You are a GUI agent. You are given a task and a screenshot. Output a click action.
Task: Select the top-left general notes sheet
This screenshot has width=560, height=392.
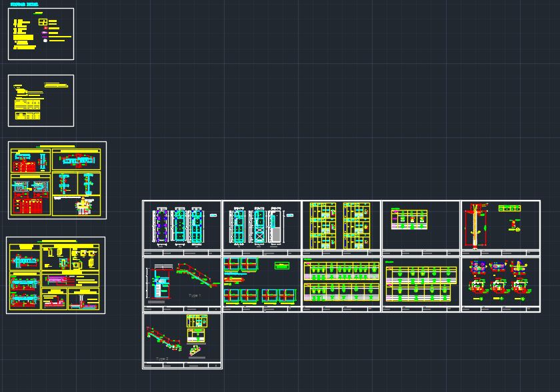(41, 34)
